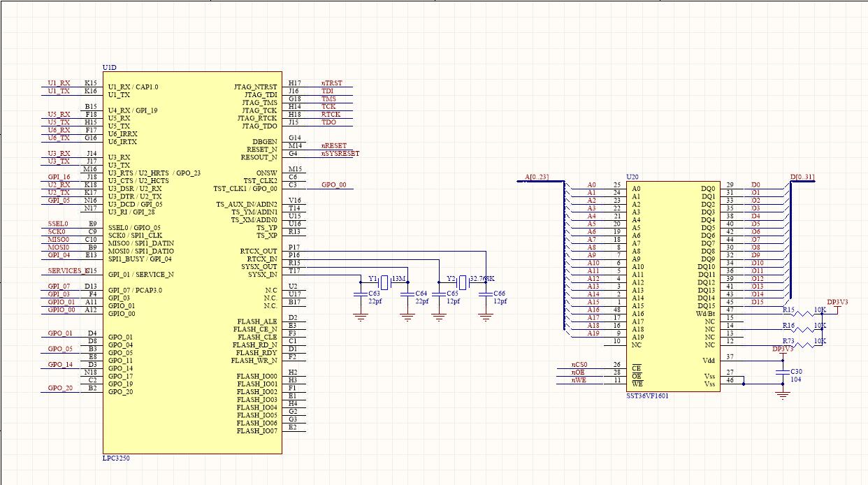The height and width of the screenshot is (485, 868).
Task: Select the SERVICES_N net label
Action: [67, 270]
